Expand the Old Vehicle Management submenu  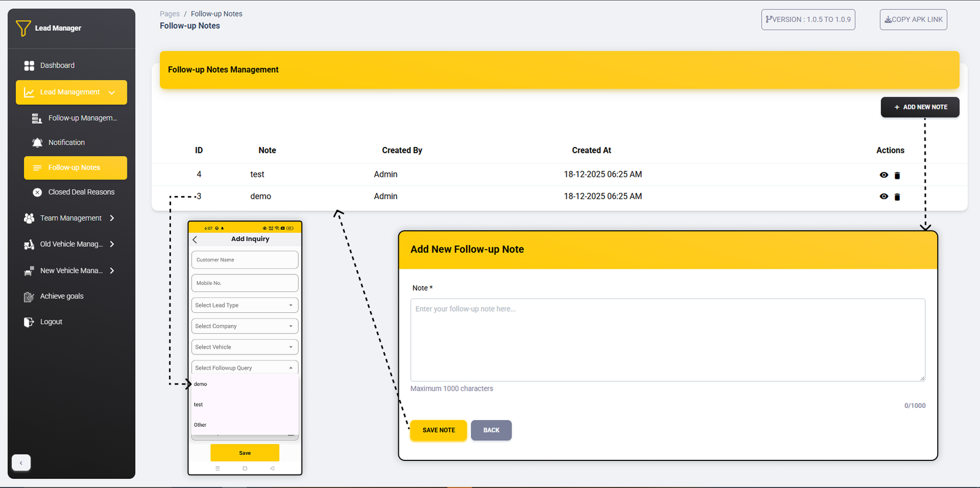112,244
